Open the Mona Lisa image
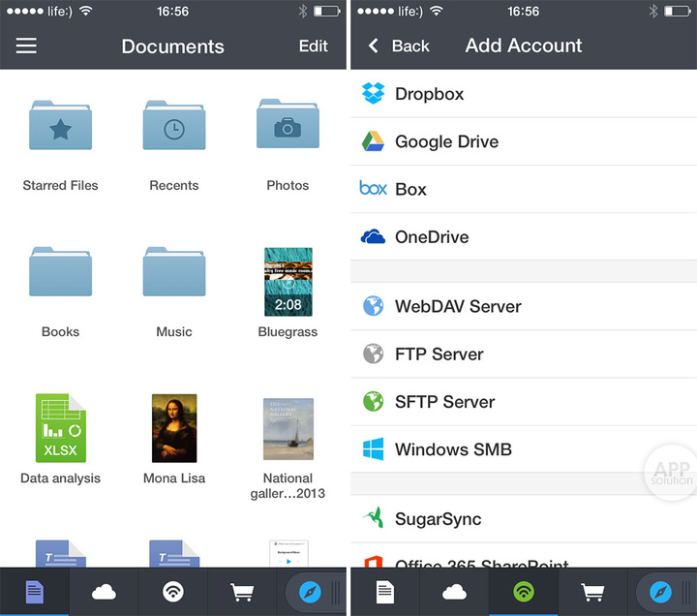 (x=174, y=427)
